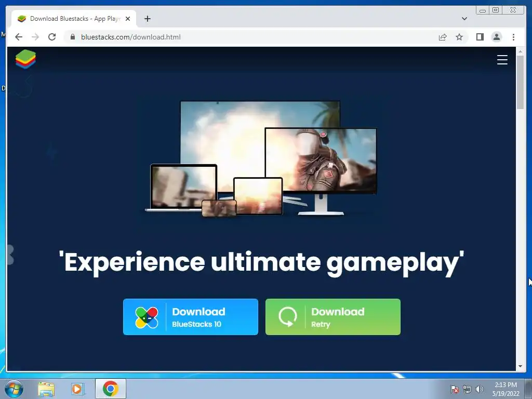
Task: Select the Download Bluestacks - App Player tab
Action: 74,19
